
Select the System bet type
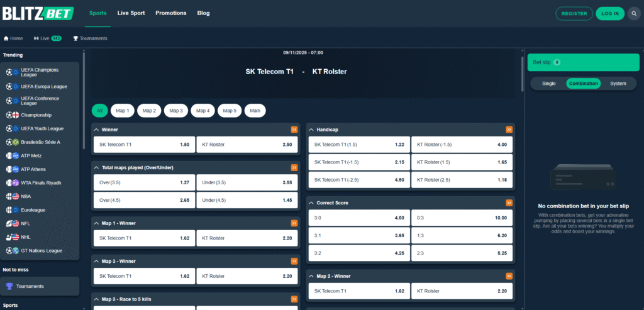(618, 84)
